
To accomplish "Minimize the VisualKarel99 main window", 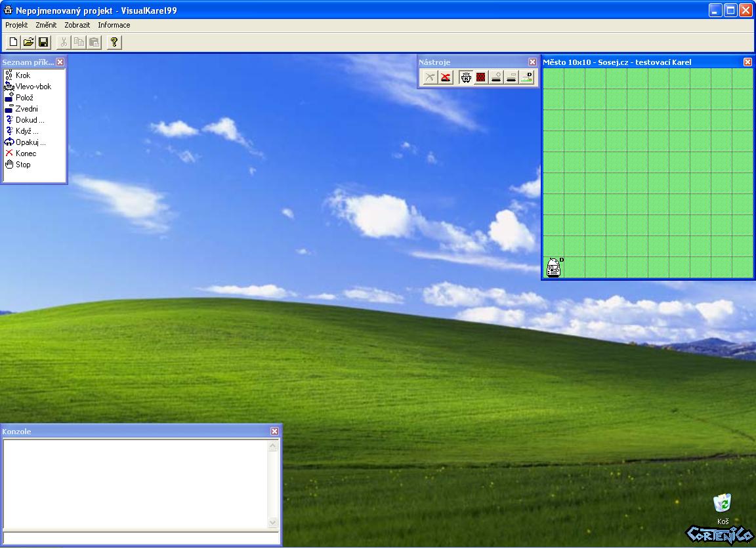I will 715,10.
